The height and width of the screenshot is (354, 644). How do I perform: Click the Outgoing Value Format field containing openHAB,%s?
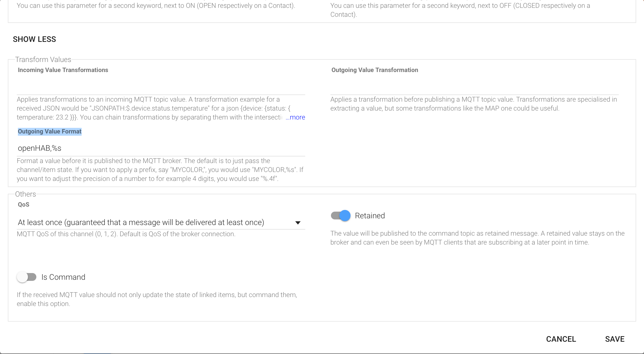pos(161,148)
